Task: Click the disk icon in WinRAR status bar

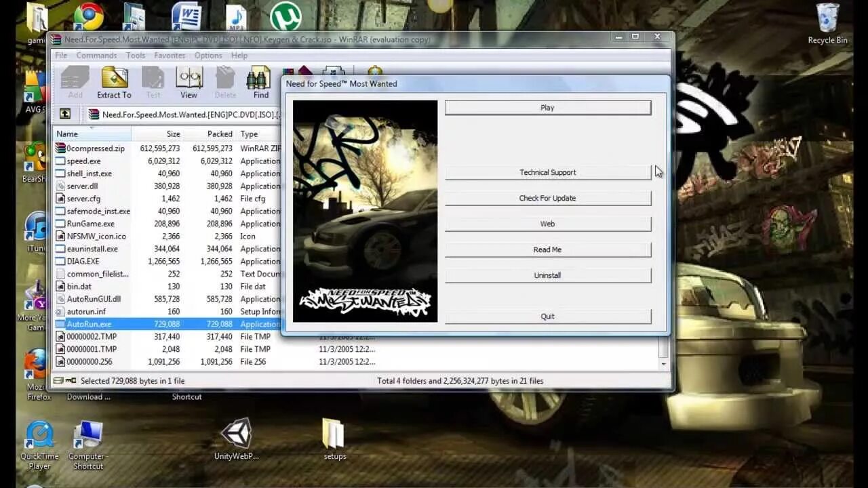Action: click(58, 381)
